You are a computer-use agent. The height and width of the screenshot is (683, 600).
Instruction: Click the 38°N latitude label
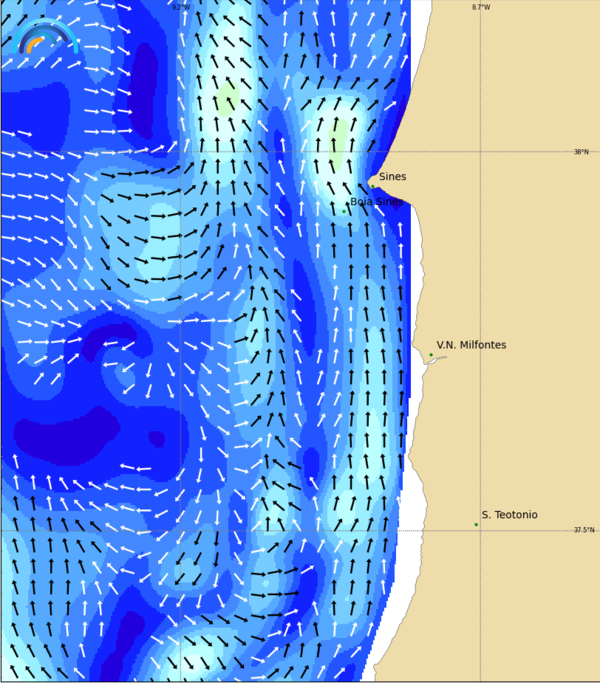[x=581, y=152]
